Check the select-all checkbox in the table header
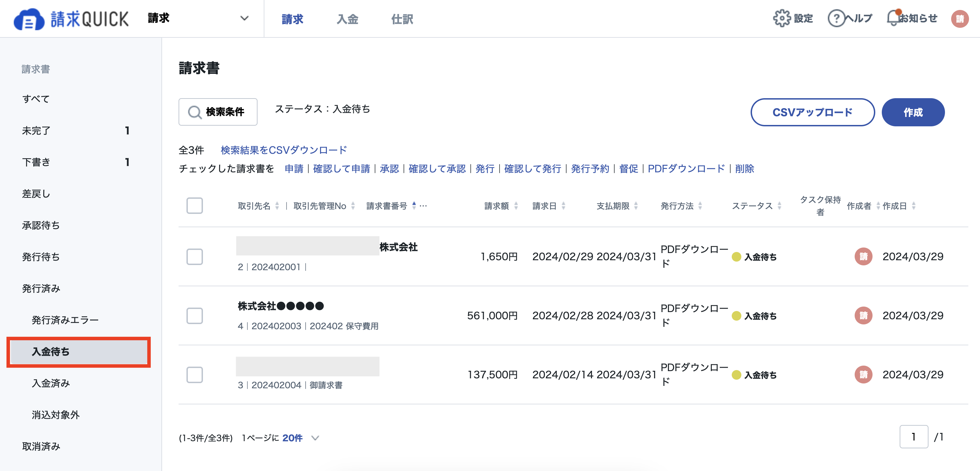The height and width of the screenshot is (471, 980). click(194, 205)
